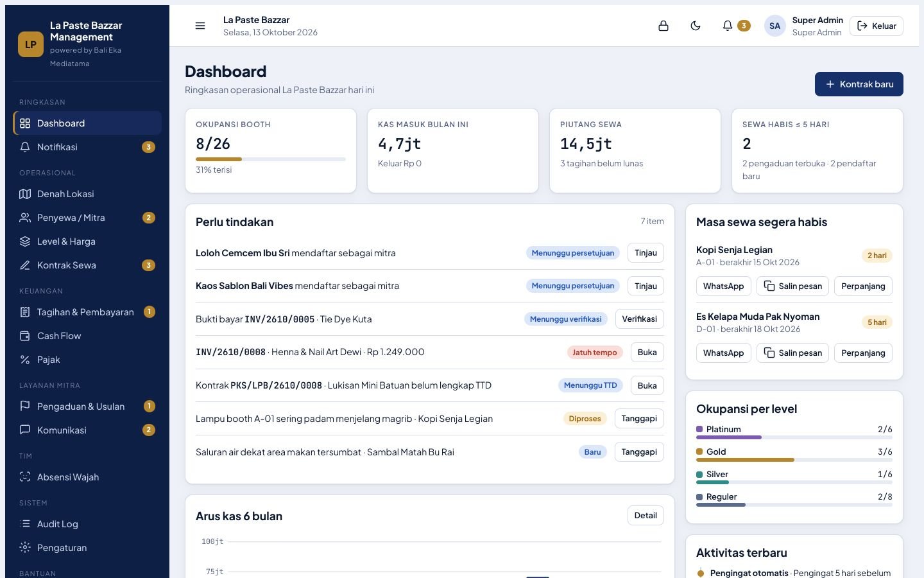Review Loloh Cemcem Ibu Sri with Tinjau
This screenshot has height=578, width=924.
(646, 253)
